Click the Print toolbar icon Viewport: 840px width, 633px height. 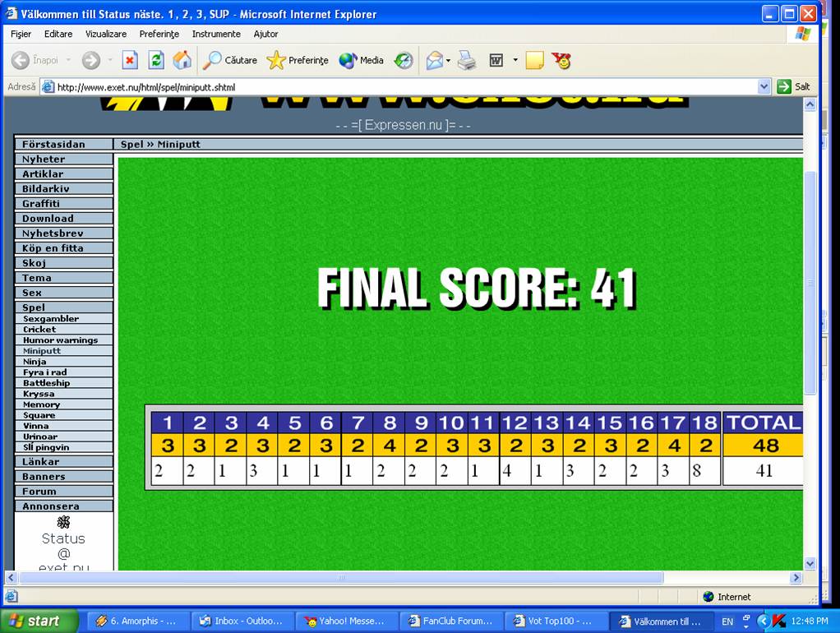(467, 60)
